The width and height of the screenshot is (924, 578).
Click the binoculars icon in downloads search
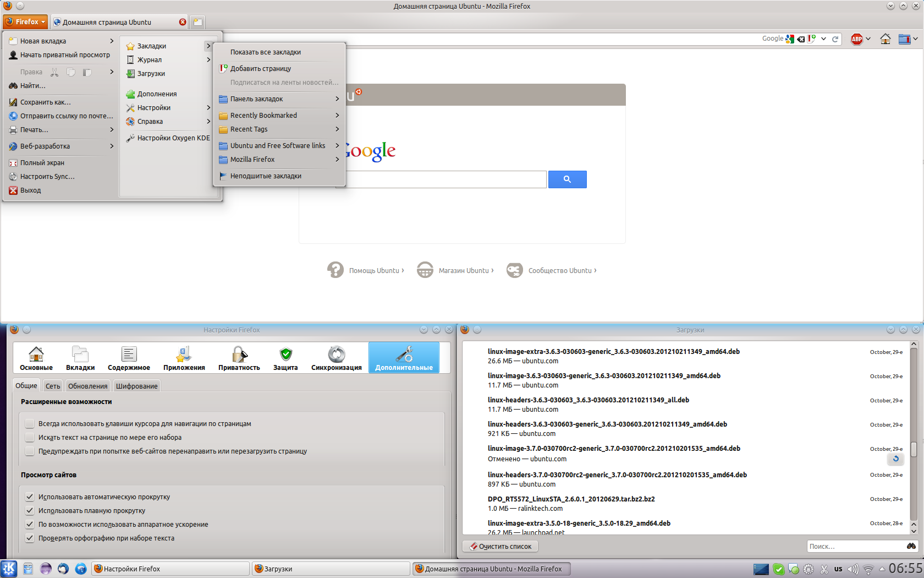[x=911, y=546]
